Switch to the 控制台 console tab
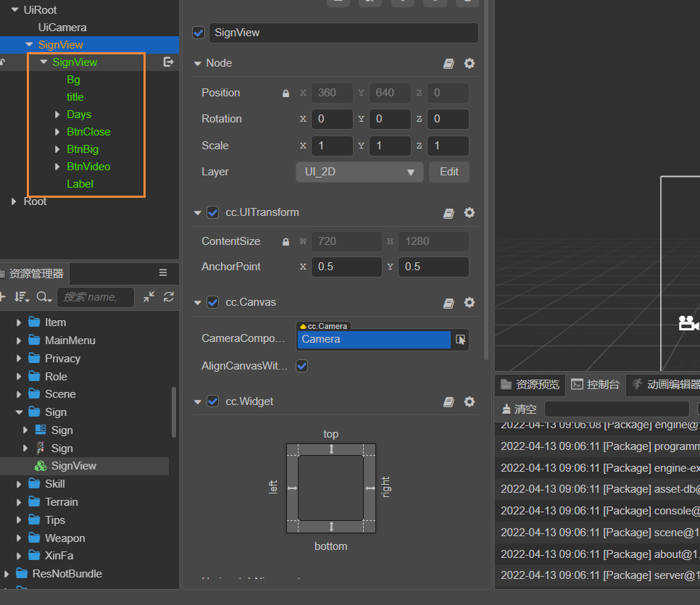Viewport: 700px width, 605px height. 596,385
